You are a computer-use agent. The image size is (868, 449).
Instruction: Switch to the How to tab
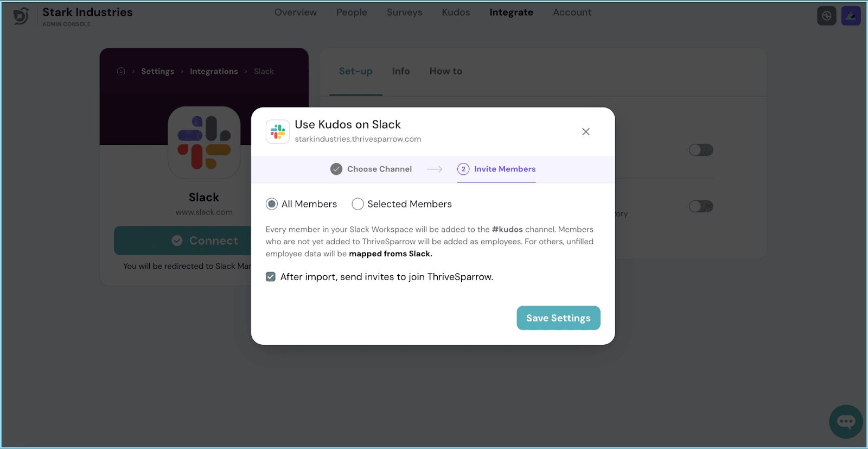point(445,71)
